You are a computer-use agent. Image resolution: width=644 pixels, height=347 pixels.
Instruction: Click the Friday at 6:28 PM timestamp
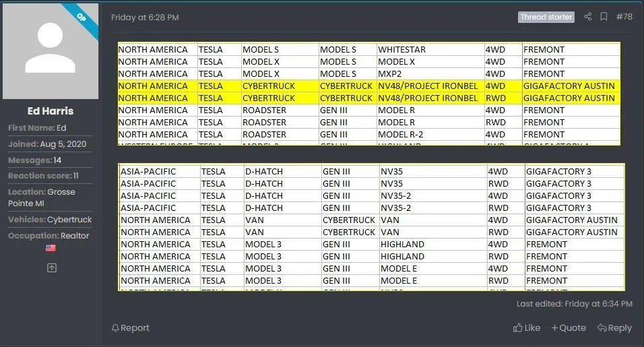pyautogui.click(x=145, y=18)
